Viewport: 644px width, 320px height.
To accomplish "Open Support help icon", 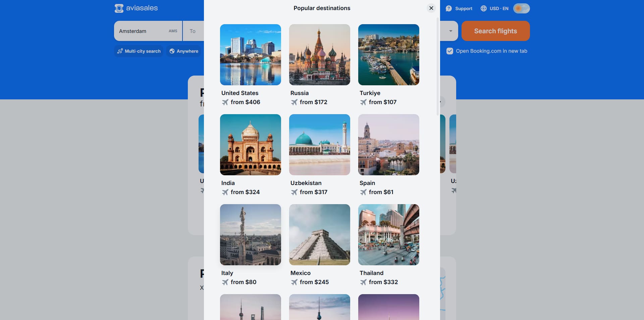I will tap(449, 8).
